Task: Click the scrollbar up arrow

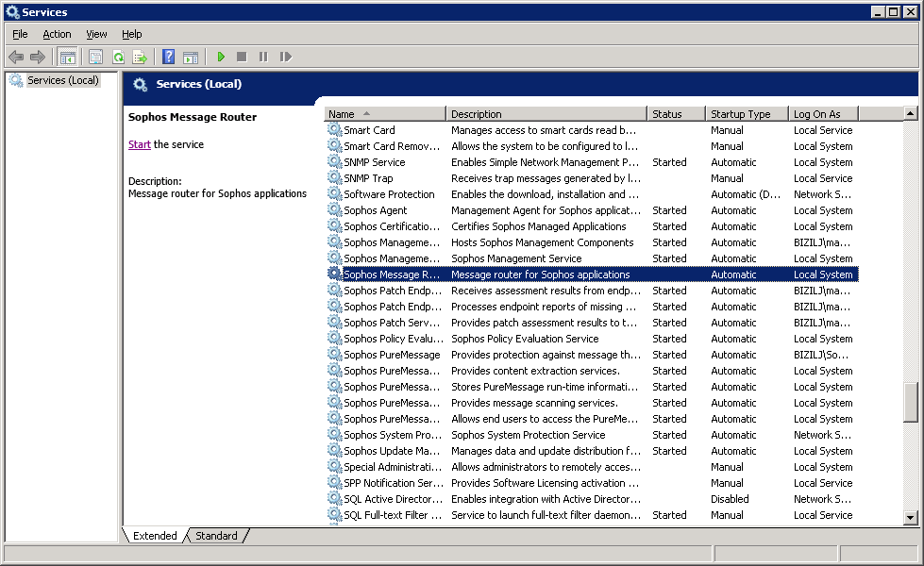Action: click(911, 113)
